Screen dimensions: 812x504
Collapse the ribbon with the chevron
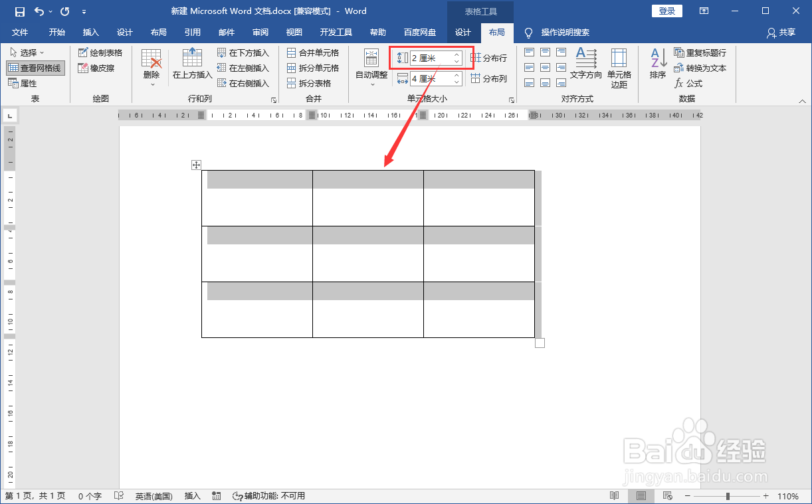coord(803,101)
